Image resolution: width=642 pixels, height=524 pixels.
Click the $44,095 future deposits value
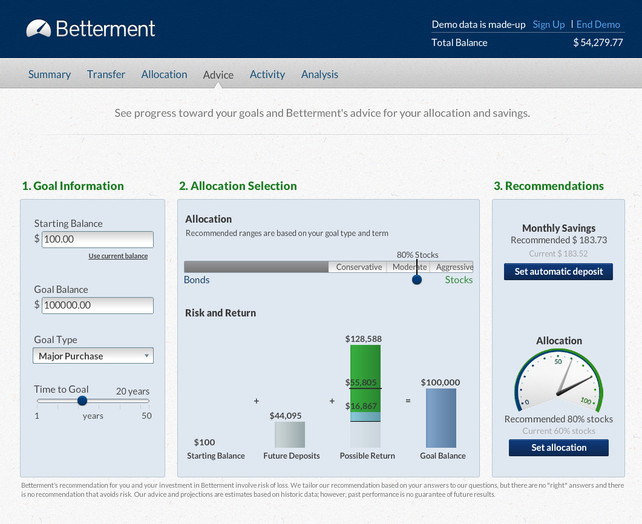(285, 416)
